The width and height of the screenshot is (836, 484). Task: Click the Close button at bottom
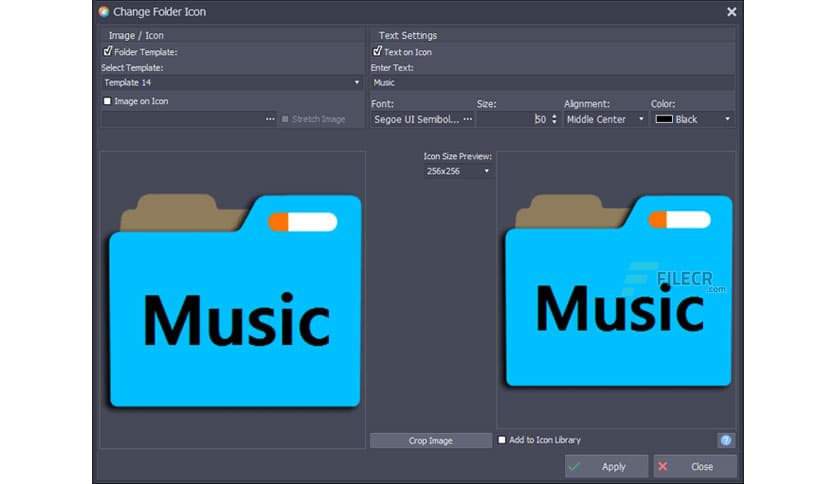[x=695, y=466]
